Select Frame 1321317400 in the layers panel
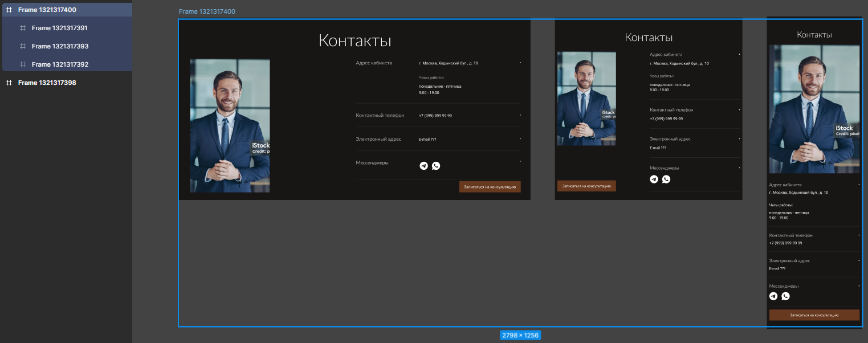Image resolution: width=868 pixels, height=343 pixels. pyautogui.click(x=47, y=10)
